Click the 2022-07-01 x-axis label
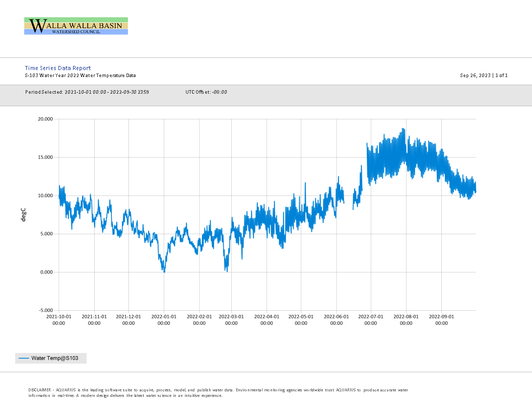 tap(370, 320)
